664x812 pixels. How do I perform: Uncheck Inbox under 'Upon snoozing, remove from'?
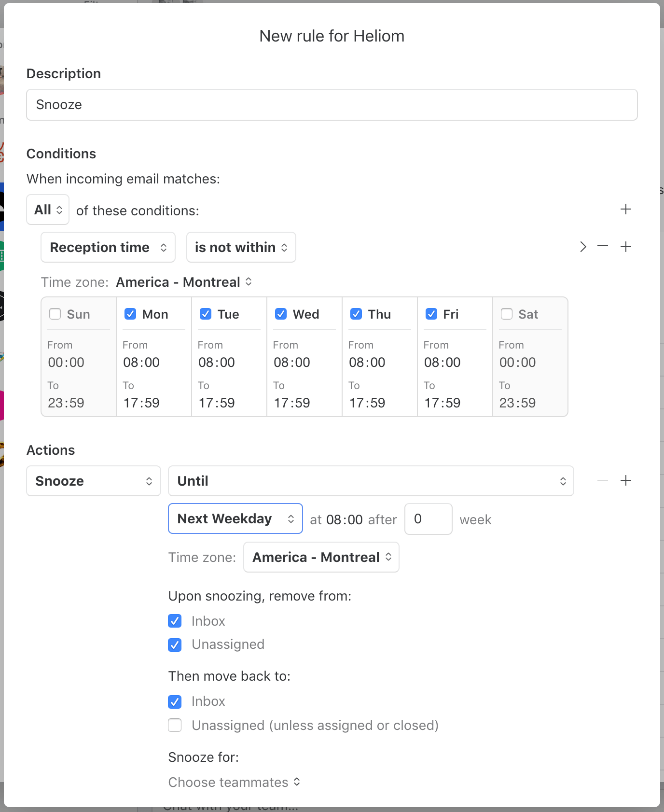click(x=175, y=621)
